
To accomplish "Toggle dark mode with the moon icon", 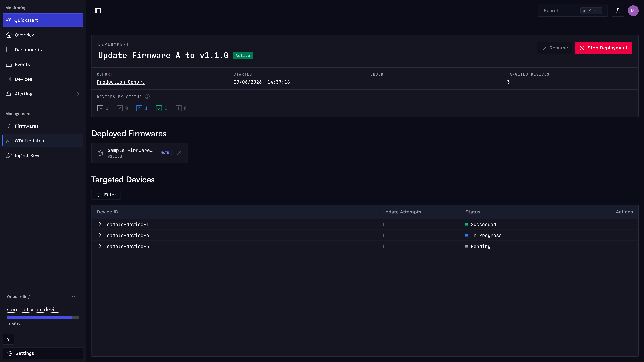I will 618,10.
